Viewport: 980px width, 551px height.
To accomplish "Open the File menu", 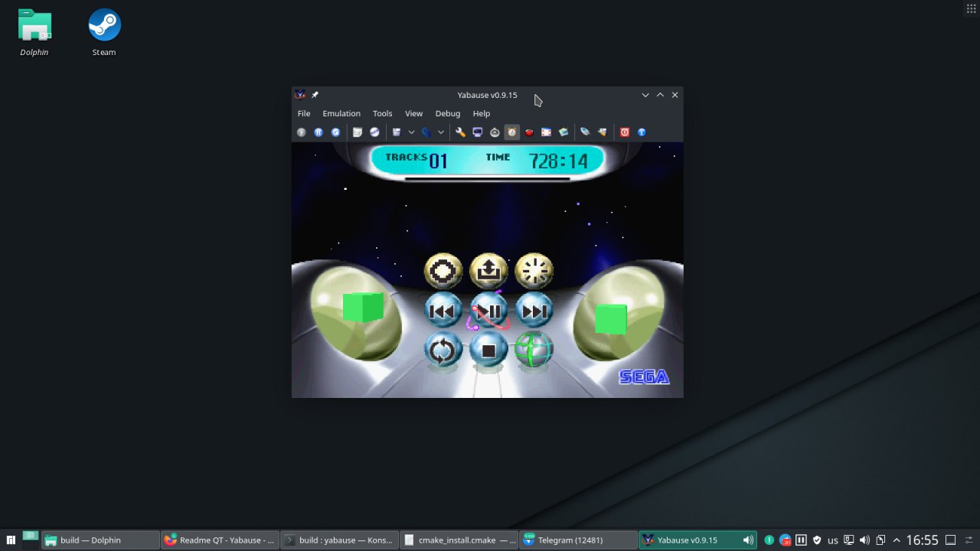I will click(304, 113).
